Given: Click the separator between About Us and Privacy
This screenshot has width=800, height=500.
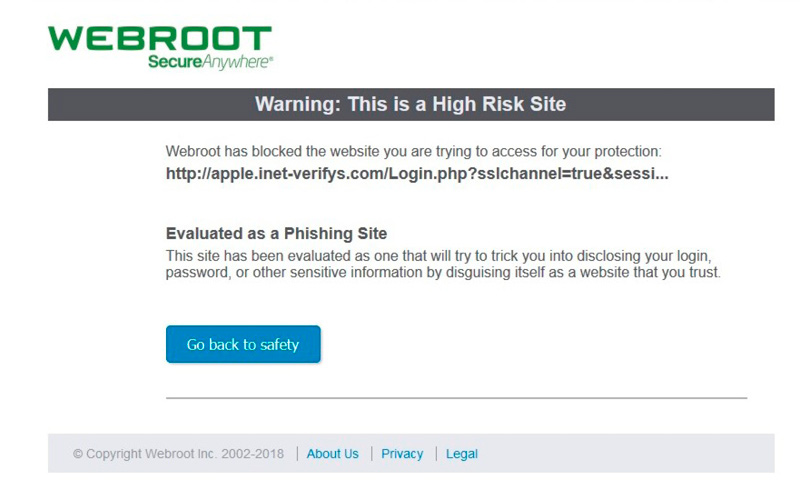Looking at the screenshot, I should pyautogui.click(x=371, y=454).
